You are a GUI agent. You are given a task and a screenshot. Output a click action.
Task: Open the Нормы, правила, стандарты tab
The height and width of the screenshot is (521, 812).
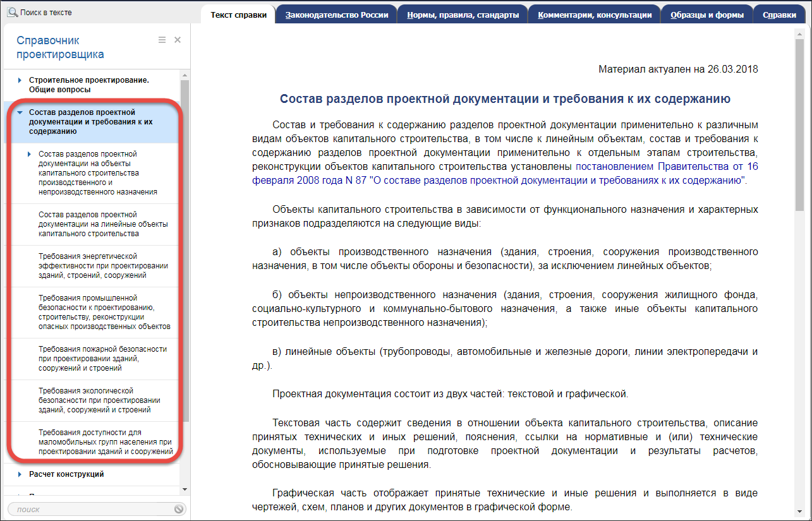coord(464,15)
